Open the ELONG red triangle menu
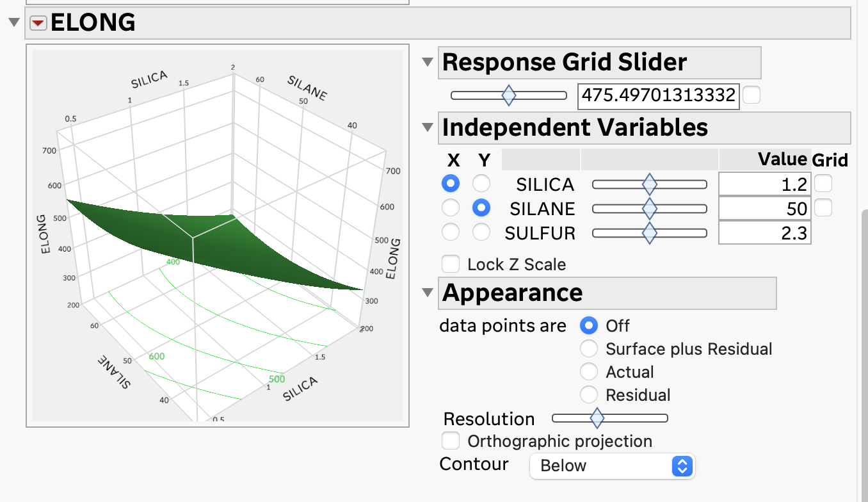Image resolution: width=868 pixels, height=502 pixels. (x=38, y=24)
